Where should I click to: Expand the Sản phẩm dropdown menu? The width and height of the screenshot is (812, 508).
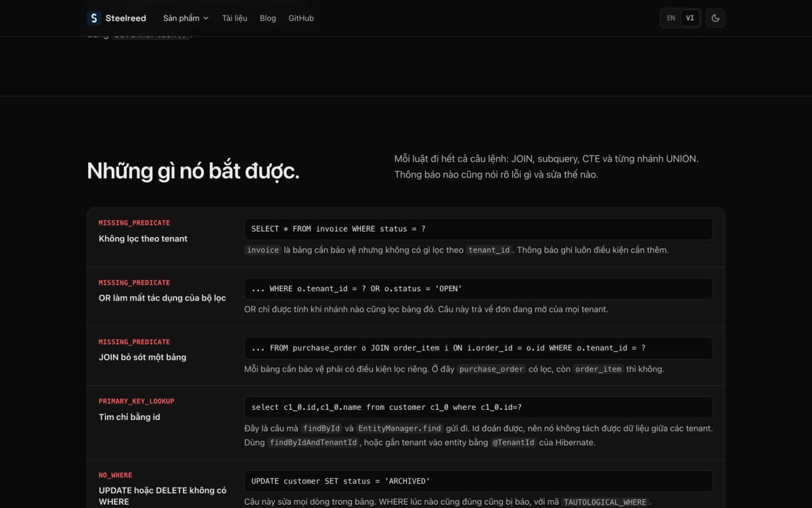[185, 18]
